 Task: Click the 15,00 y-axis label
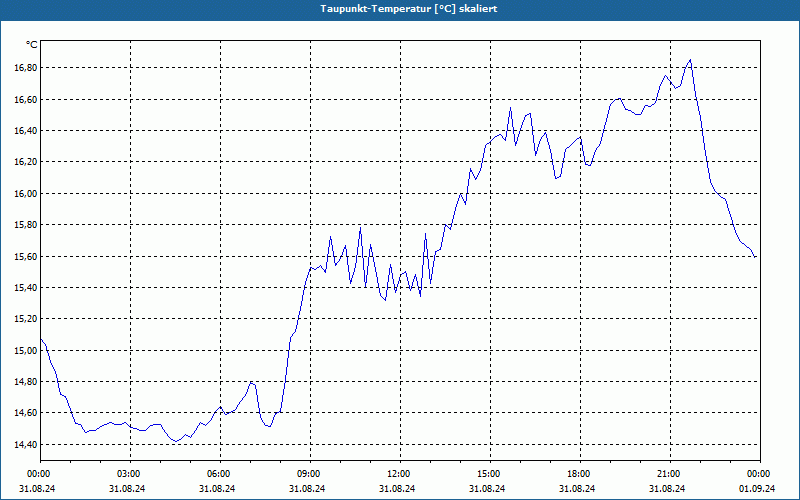pos(26,351)
